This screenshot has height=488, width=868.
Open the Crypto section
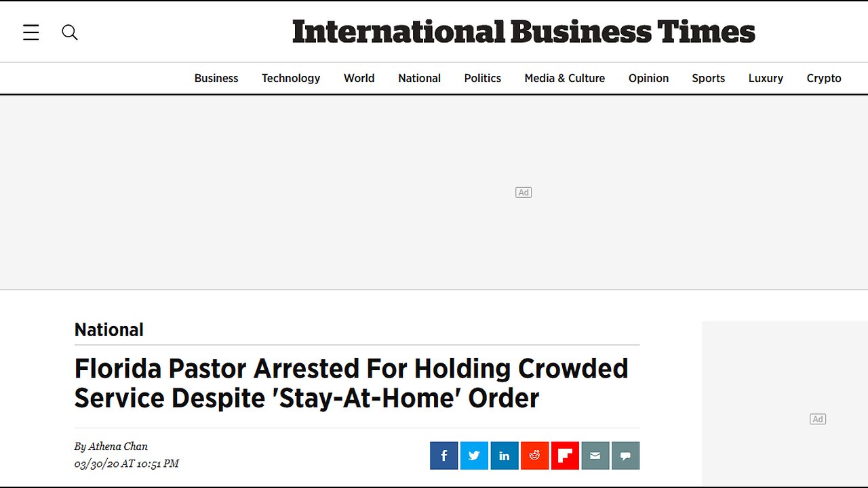pos(824,78)
